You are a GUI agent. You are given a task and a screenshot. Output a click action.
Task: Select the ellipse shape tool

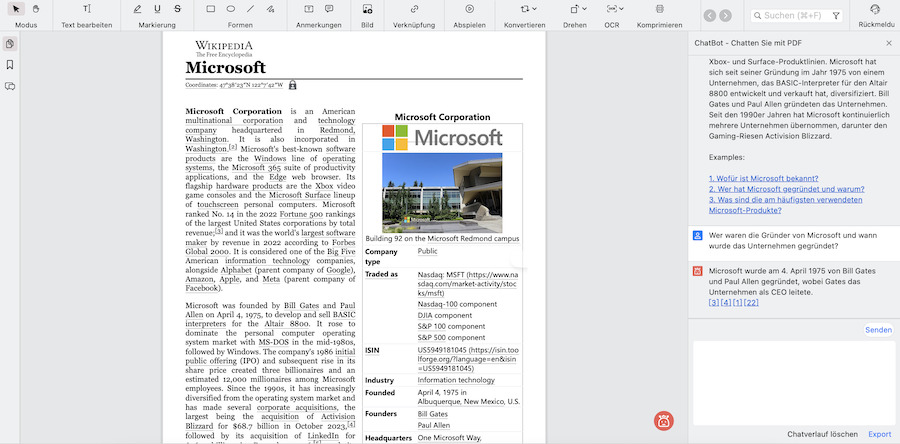(230, 9)
